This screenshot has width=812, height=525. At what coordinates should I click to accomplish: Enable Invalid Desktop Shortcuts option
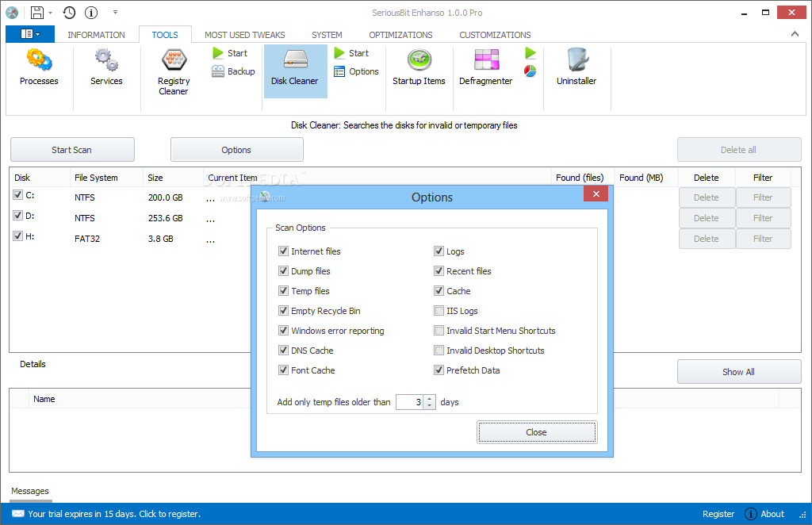click(439, 350)
